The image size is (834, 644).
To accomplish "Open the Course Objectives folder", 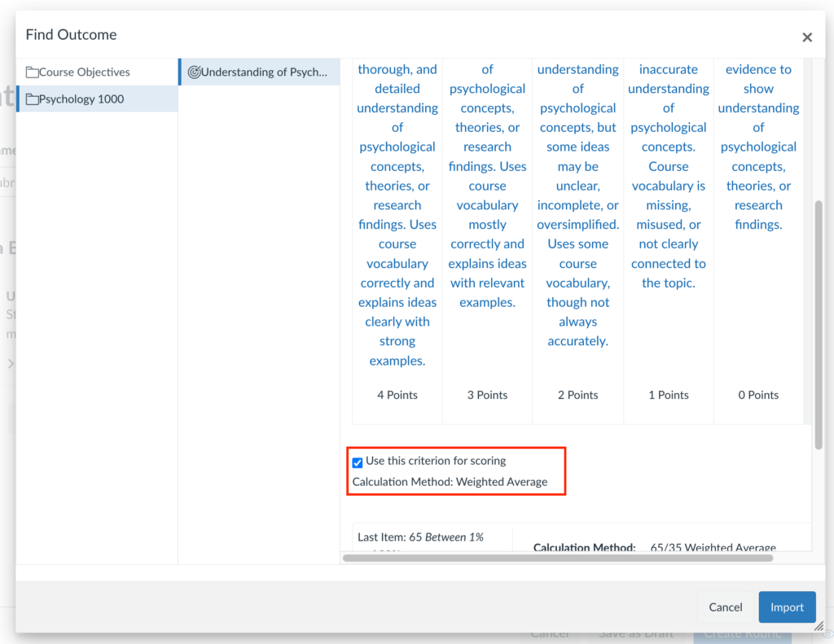I will (x=97, y=72).
